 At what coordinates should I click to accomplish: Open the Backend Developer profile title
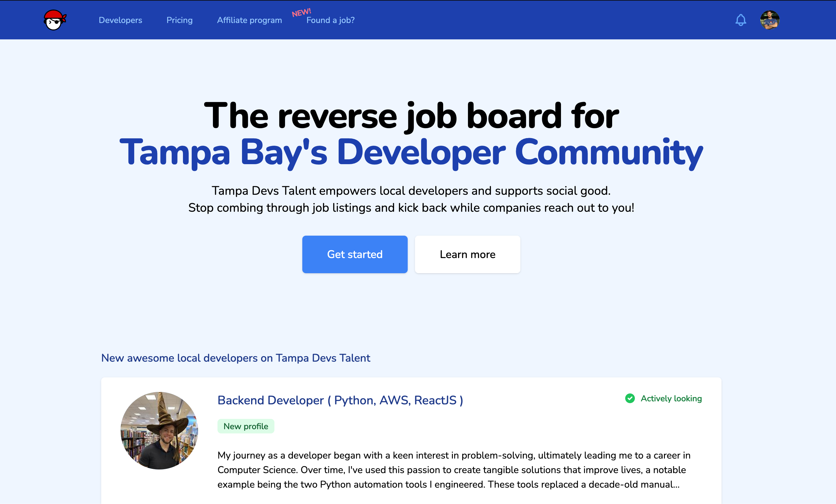340,400
